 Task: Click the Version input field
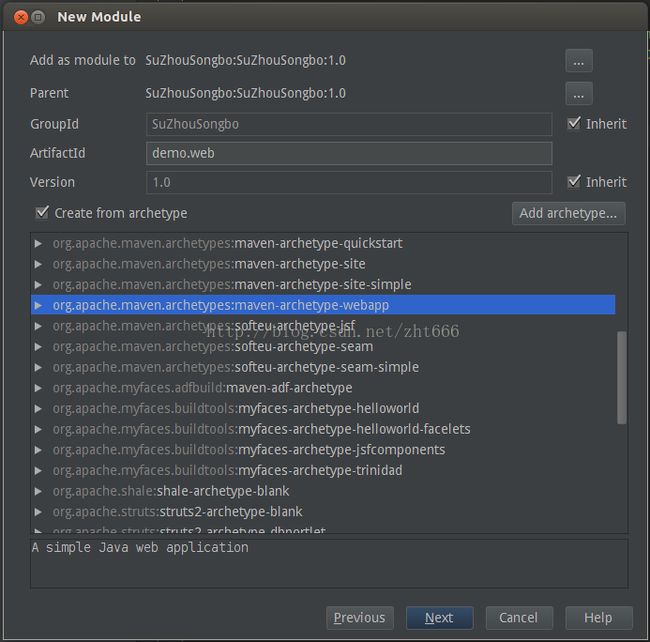click(x=349, y=182)
